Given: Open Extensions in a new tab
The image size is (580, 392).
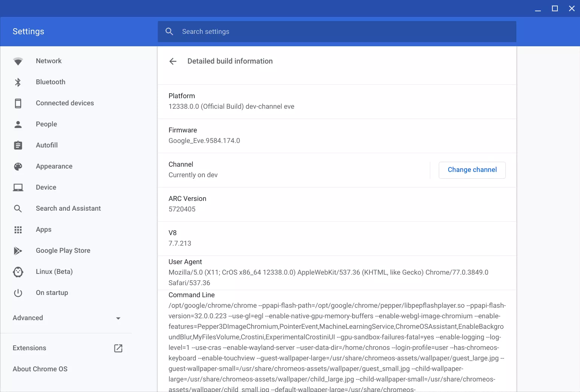Looking at the screenshot, I should coord(118,348).
